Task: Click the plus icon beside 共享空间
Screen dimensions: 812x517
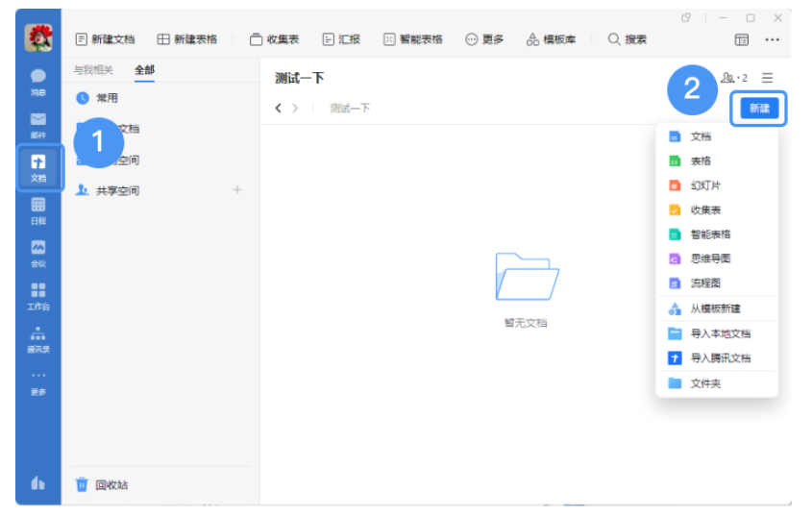Action: (x=237, y=190)
